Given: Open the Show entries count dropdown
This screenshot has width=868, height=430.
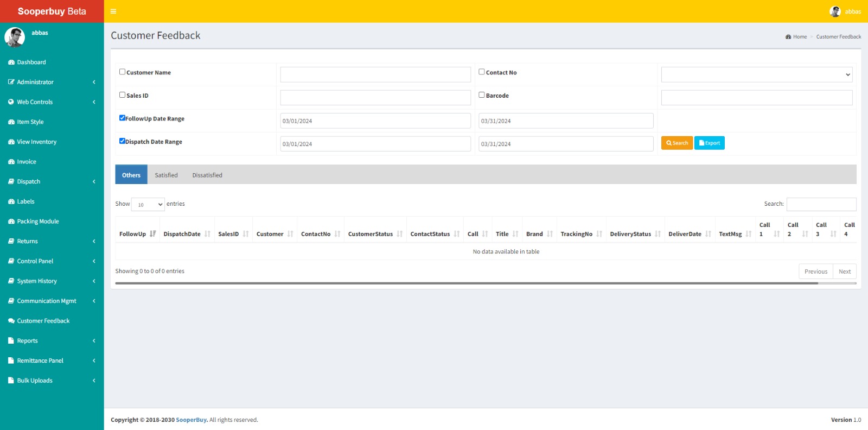Looking at the screenshot, I should [x=148, y=205].
